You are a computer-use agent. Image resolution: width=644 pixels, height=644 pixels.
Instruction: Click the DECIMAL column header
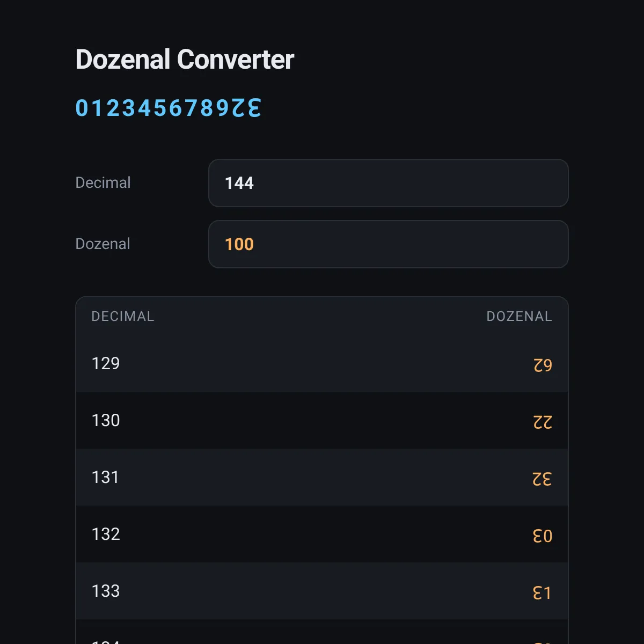coord(123,316)
